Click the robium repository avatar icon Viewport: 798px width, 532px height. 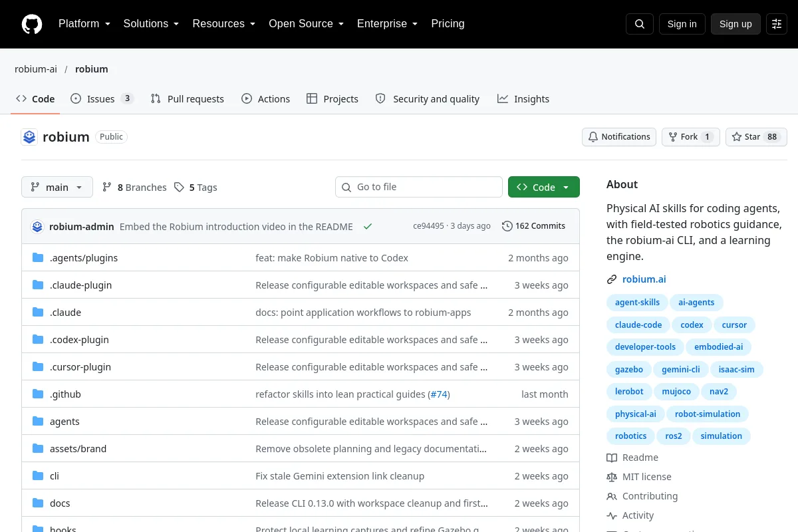pos(29,137)
